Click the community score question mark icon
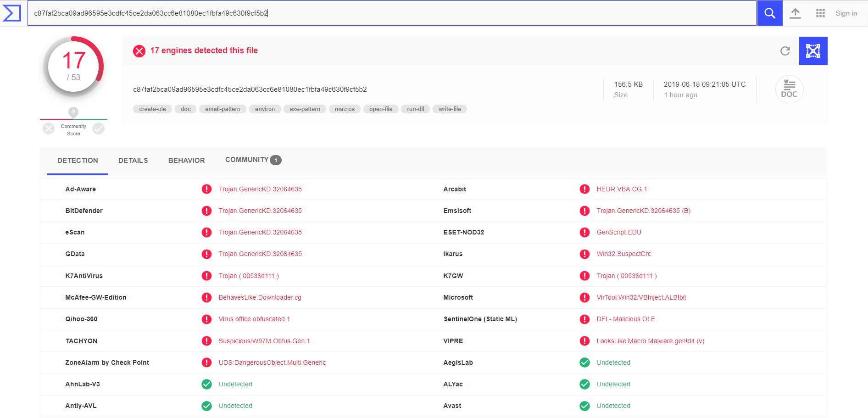The width and height of the screenshot is (868, 418). (73, 112)
